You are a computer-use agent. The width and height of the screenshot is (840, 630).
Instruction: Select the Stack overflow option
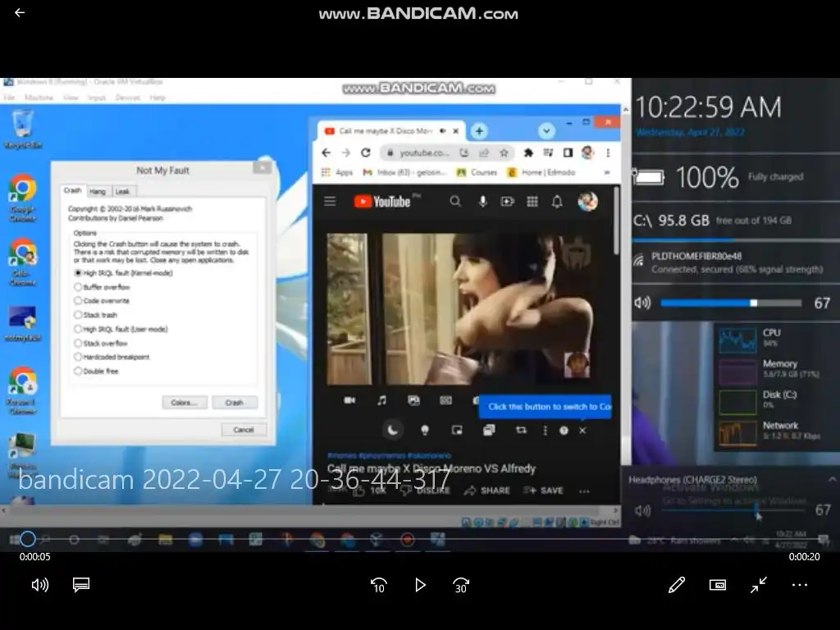pyautogui.click(x=101, y=343)
